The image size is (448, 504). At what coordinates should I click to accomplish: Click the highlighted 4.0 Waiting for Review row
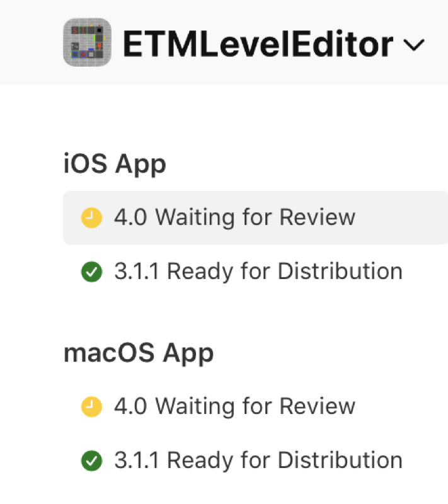coord(233,217)
